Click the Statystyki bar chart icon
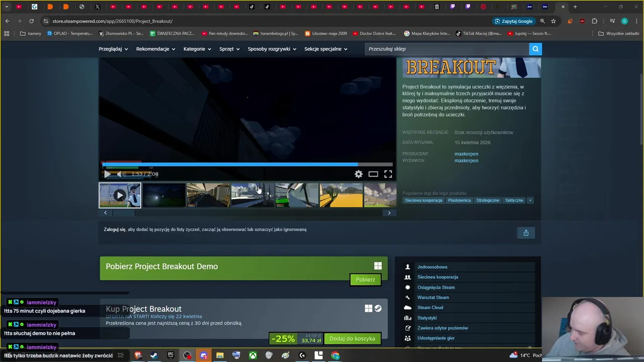The image size is (644, 362). [x=408, y=318]
